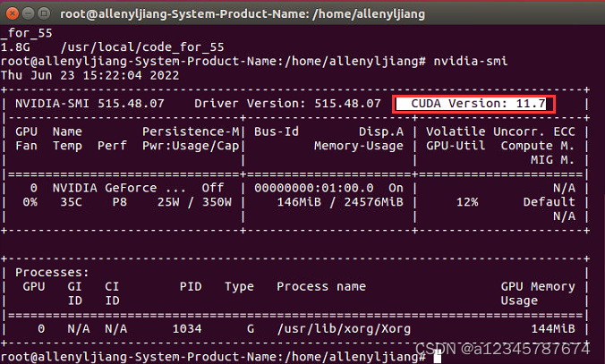Screen dimensions: 605x364
Task: Click the 'GPU-Util' header
Action: click(x=456, y=146)
